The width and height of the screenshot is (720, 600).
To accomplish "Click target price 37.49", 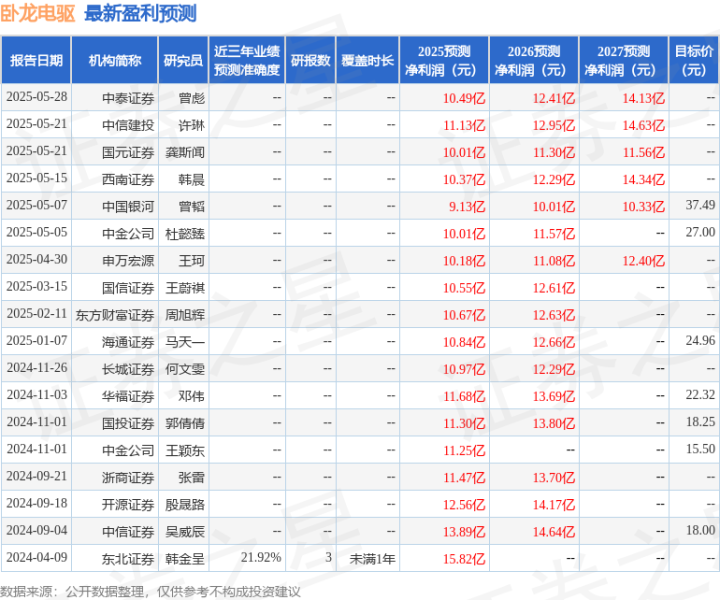I will click(700, 205).
